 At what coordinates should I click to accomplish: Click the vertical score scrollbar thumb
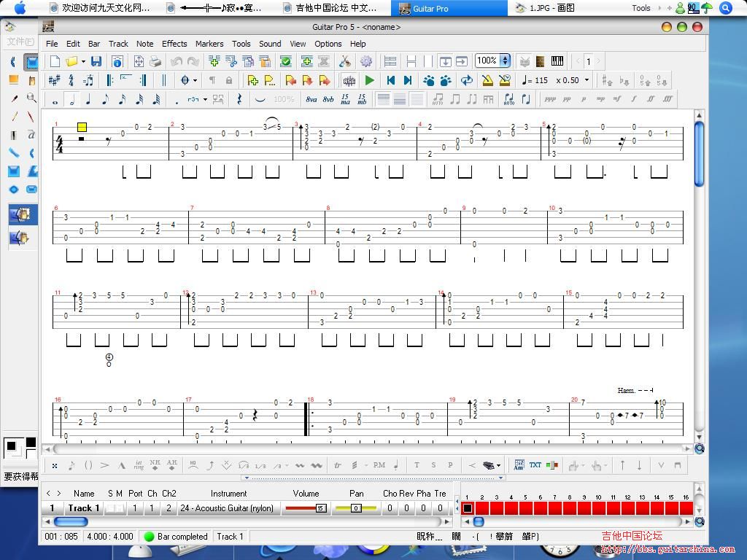coord(699,155)
